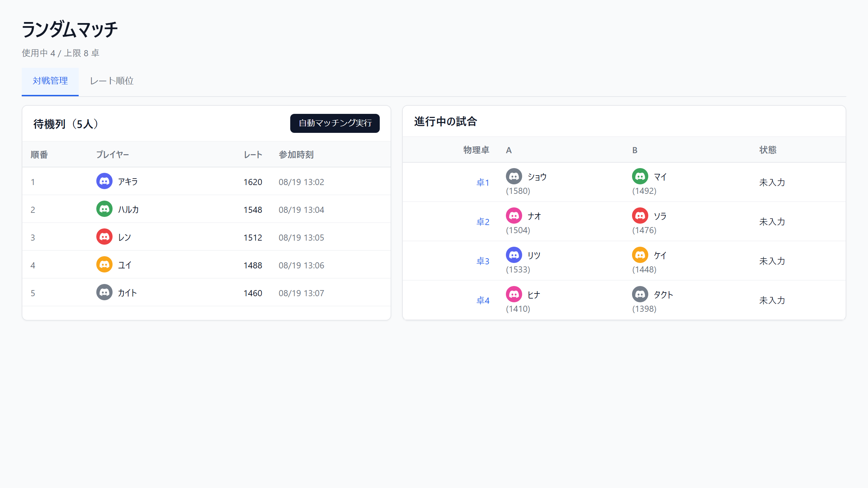Click rating value 1620

253,182
